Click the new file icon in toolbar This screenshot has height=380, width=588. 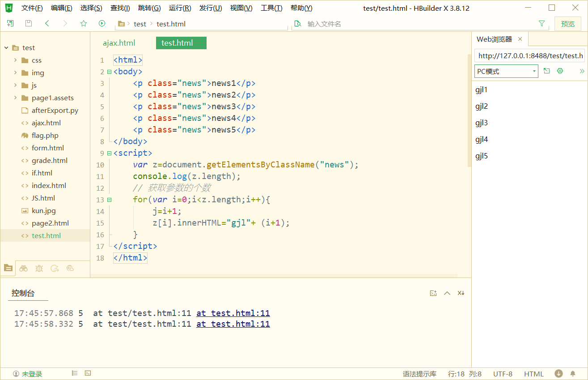pos(10,24)
